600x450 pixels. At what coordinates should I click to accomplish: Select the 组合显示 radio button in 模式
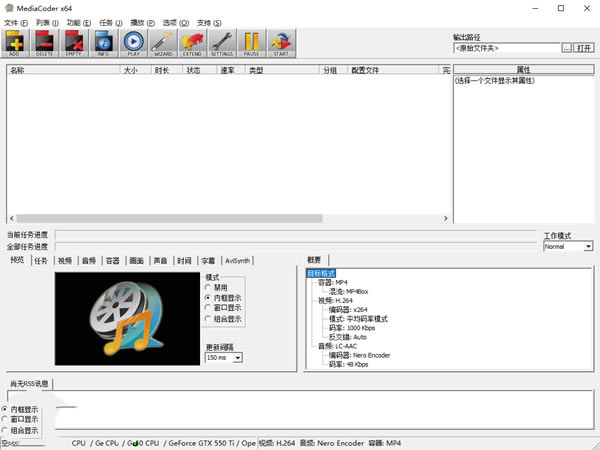[x=208, y=319]
